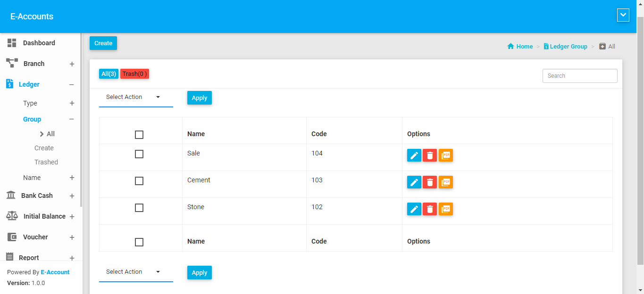The width and height of the screenshot is (644, 294).
Task: Expand the Voucher menu in the sidebar
Action: click(72, 237)
